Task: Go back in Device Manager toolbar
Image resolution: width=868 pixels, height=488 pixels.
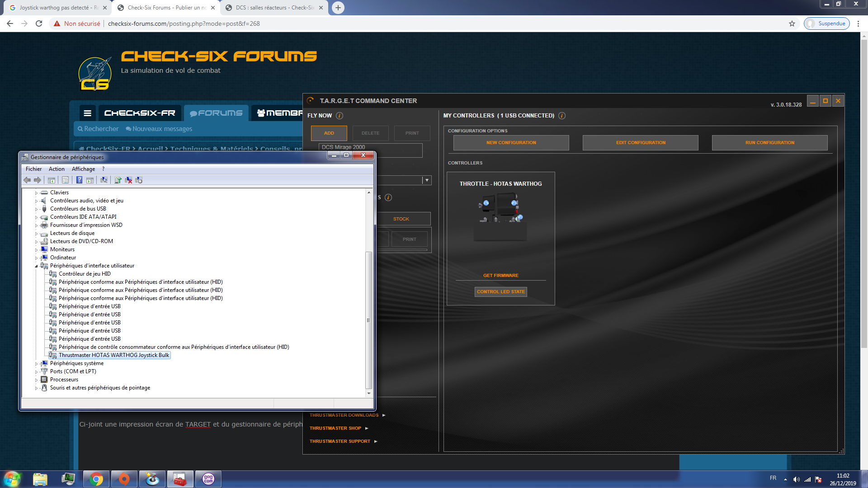Action: (27, 180)
